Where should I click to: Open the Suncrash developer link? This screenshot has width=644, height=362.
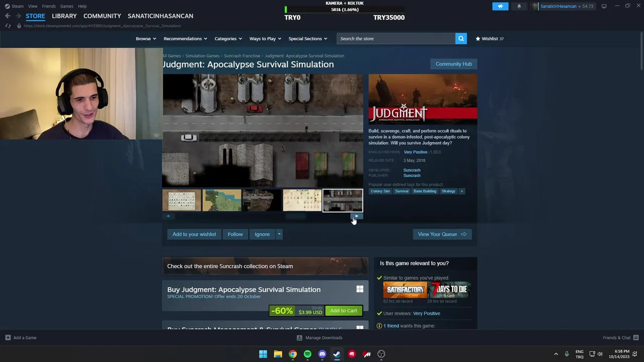[412, 170]
